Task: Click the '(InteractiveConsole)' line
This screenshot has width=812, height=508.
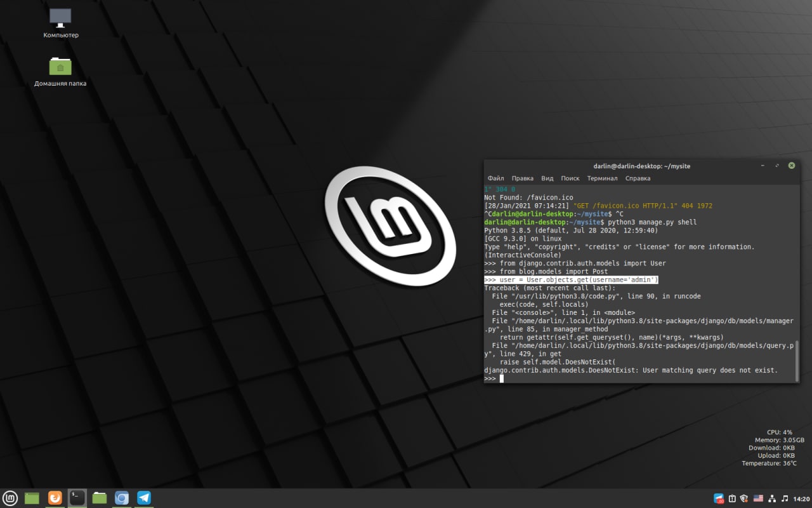Action: coord(523,255)
